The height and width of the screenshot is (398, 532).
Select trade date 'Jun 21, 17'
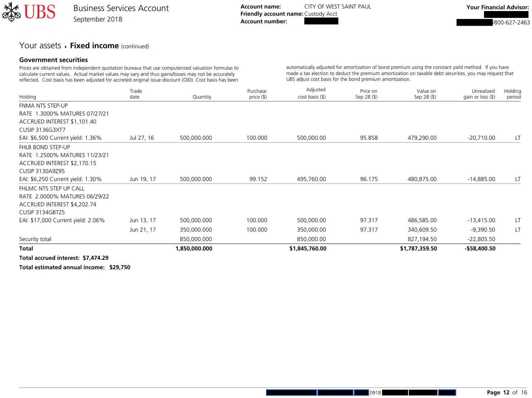(143, 230)
